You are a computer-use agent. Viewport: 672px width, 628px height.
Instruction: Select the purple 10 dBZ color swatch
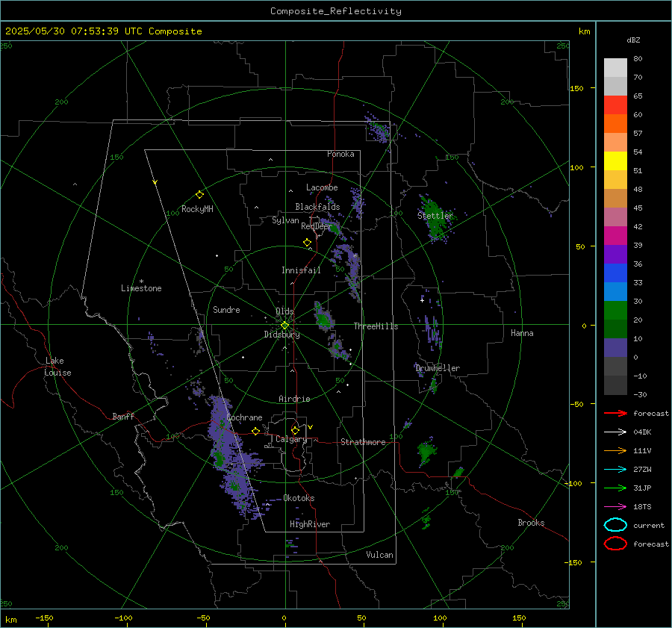615,348
